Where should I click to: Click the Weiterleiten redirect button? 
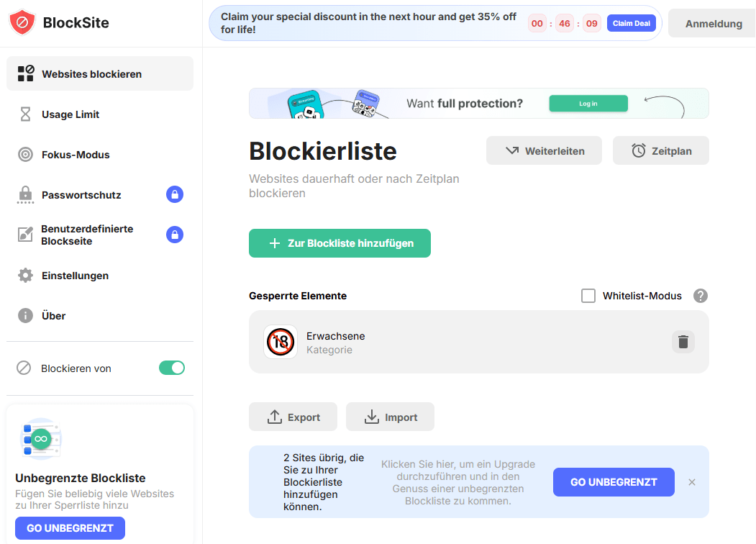(x=544, y=151)
